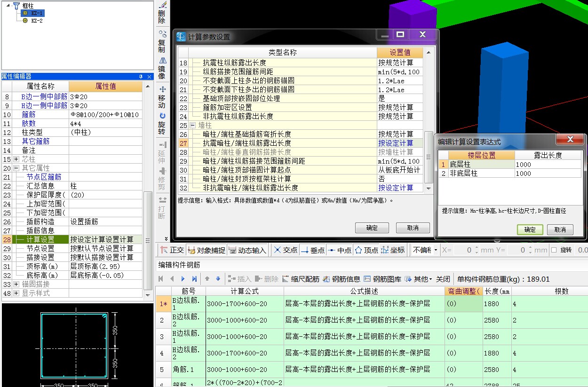Collapse the 框柱 tree node
Viewport: 588px width, 387px height.
coord(8,5)
